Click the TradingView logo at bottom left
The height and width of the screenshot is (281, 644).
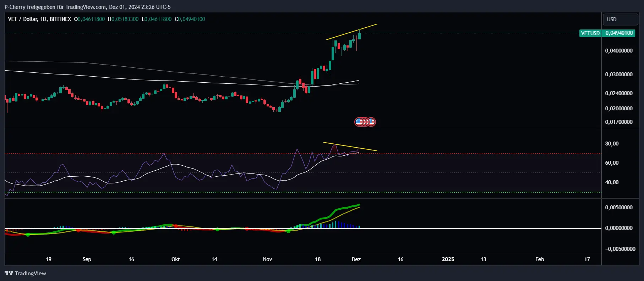[x=25, y=273]
